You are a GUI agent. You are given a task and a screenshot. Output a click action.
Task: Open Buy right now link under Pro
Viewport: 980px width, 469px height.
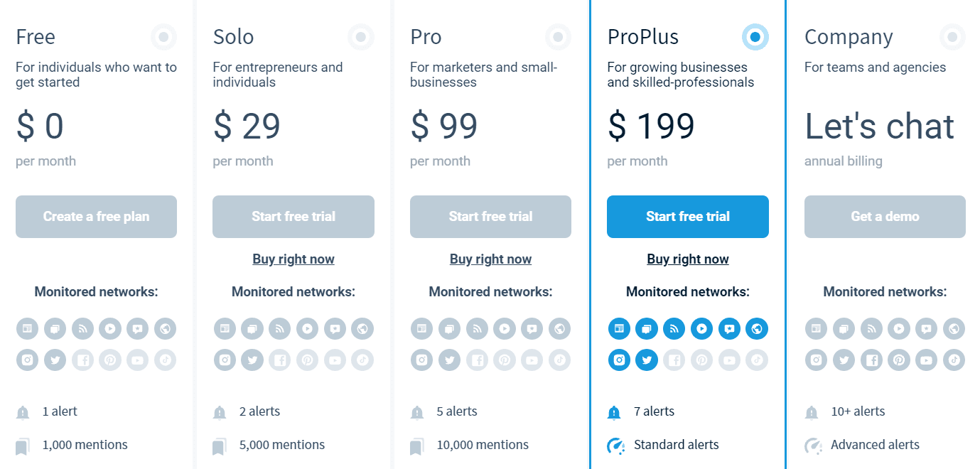[490, 259]
